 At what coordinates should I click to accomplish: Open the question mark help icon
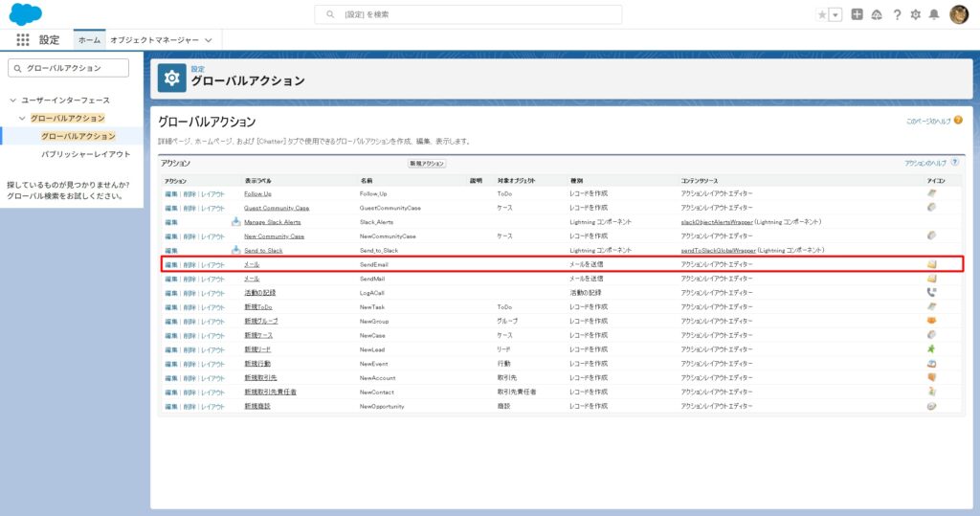[x=897, y=14]
